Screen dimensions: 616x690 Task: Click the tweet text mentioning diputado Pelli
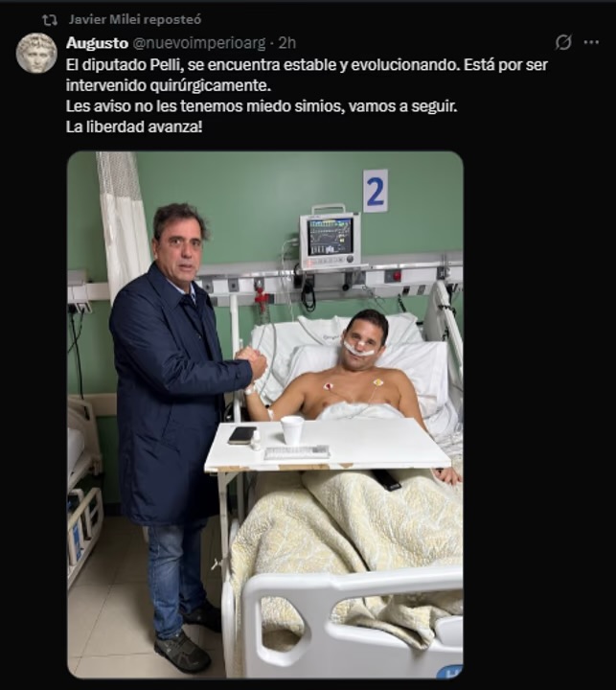coord(307,75)
